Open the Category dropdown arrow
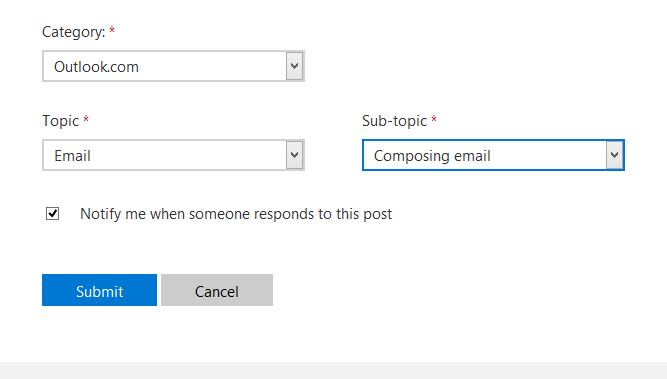 tap(294, 66)
